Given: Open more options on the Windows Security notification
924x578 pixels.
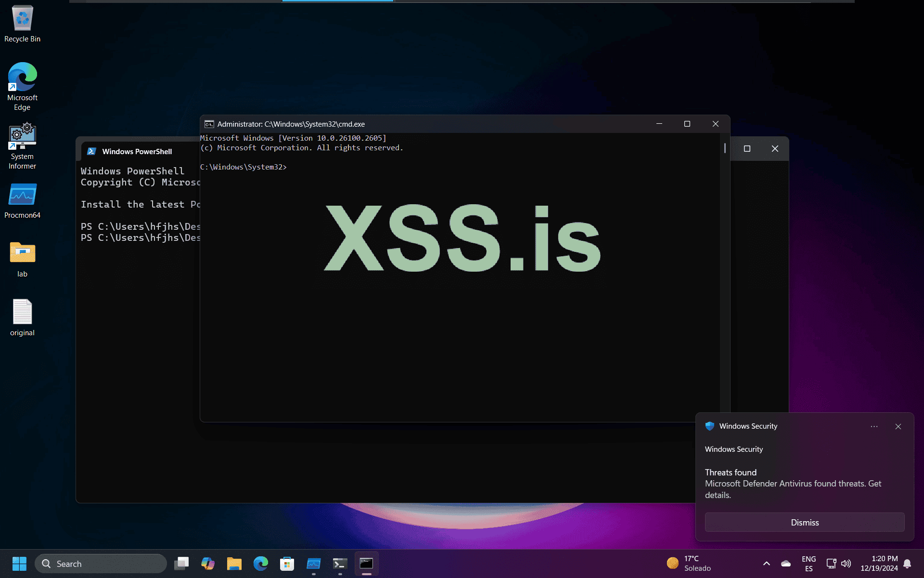Looking at the screenshot, I should click(874, 427).
